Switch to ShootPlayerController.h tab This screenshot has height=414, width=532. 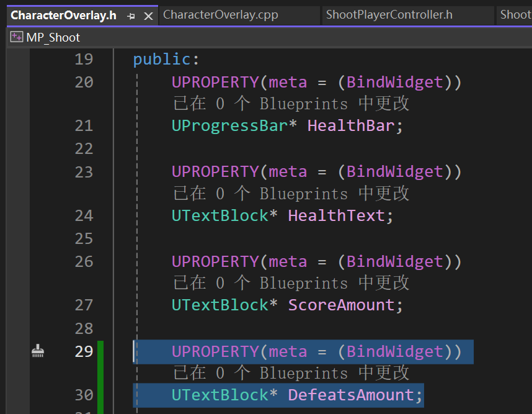(389, 15)
